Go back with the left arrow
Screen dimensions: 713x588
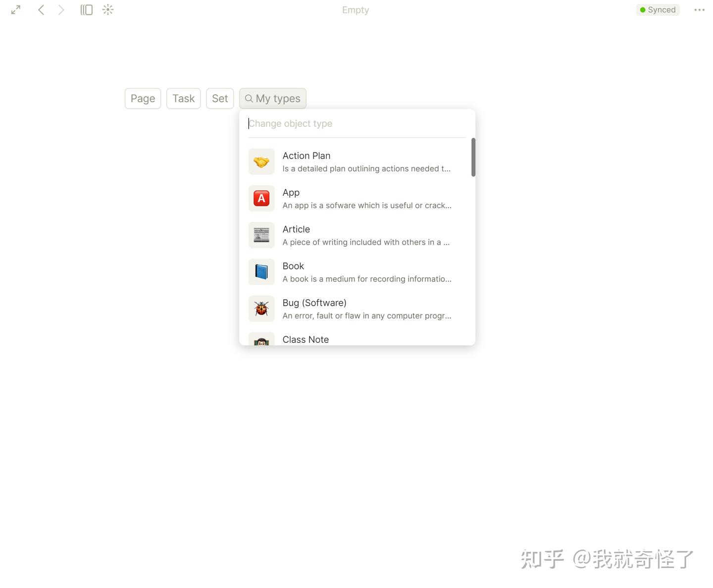pyautogui.click(x=41, y=10)
